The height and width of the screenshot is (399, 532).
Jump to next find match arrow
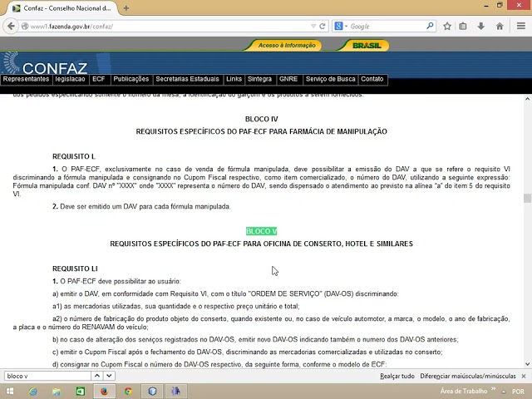(109, 376)
